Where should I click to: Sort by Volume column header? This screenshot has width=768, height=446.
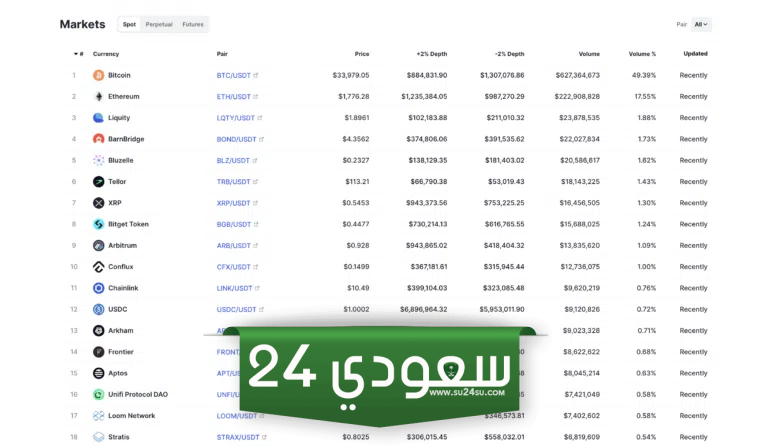[x=589, y=54]
